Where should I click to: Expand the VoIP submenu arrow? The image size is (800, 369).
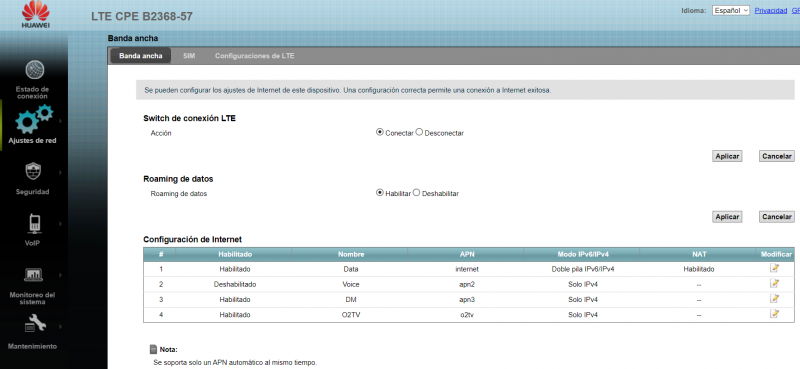click(x=60, y=224)
